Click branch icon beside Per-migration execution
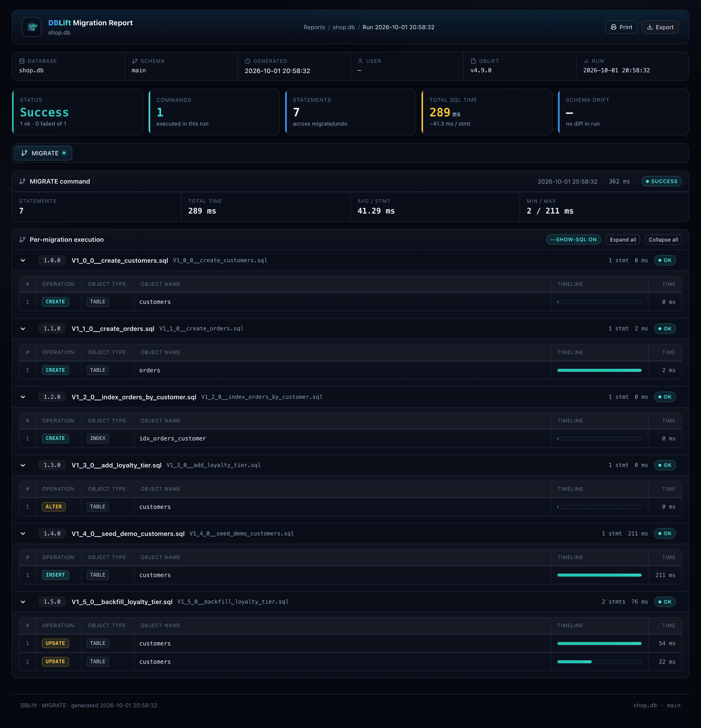 (22, 240)
